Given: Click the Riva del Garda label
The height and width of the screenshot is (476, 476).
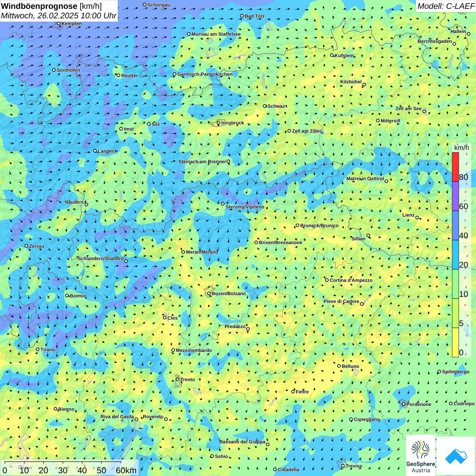Looking at the screenshot, I should [117, 417].
